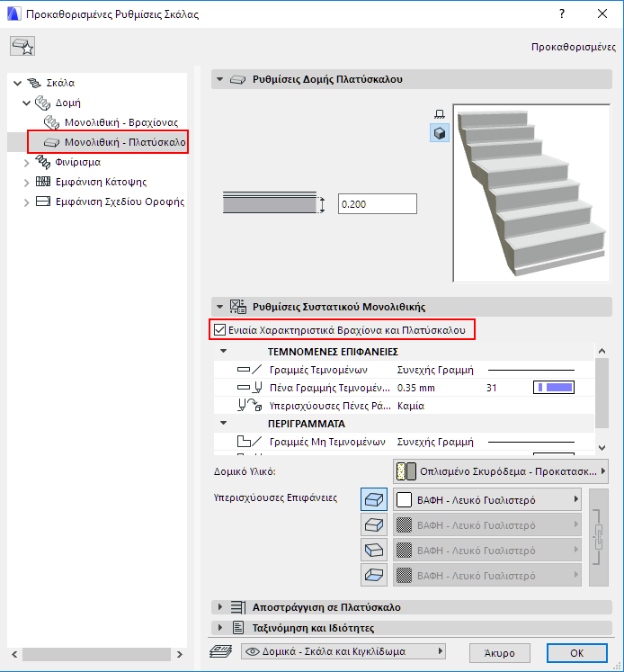
Task: Click the help question mark button
Action: 562,13
